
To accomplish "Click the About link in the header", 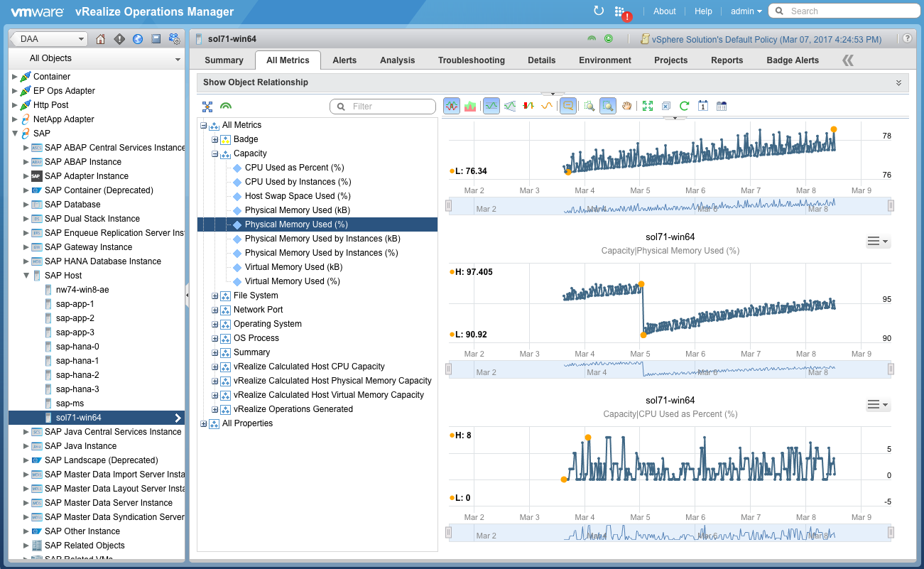I will click(664, 11).
